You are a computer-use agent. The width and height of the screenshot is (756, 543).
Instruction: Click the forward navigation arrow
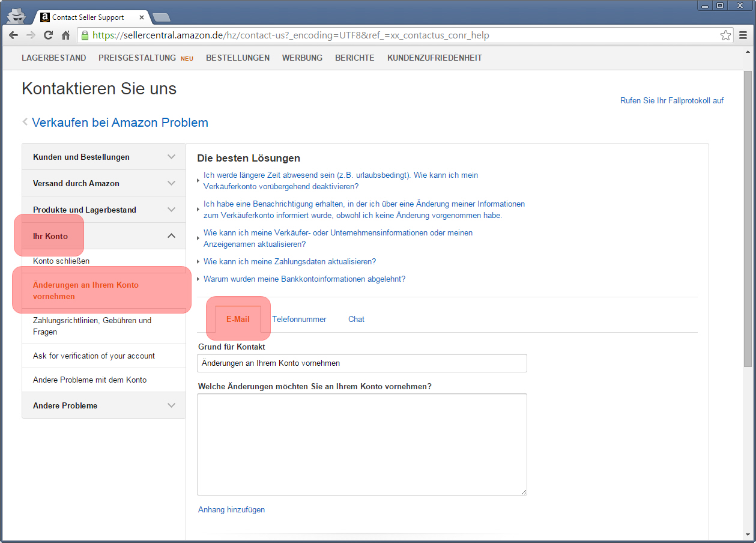[x=31, y=35]
